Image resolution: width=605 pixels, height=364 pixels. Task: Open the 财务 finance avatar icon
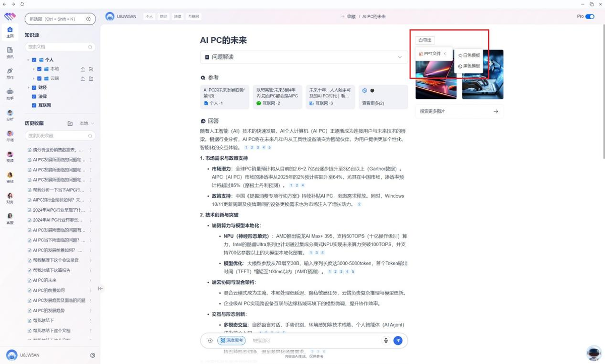click(10, 198)
